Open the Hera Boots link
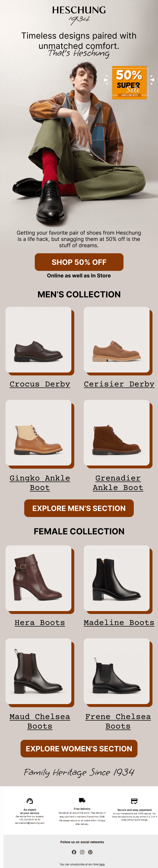The image size is (158, 868). point(40,622)
